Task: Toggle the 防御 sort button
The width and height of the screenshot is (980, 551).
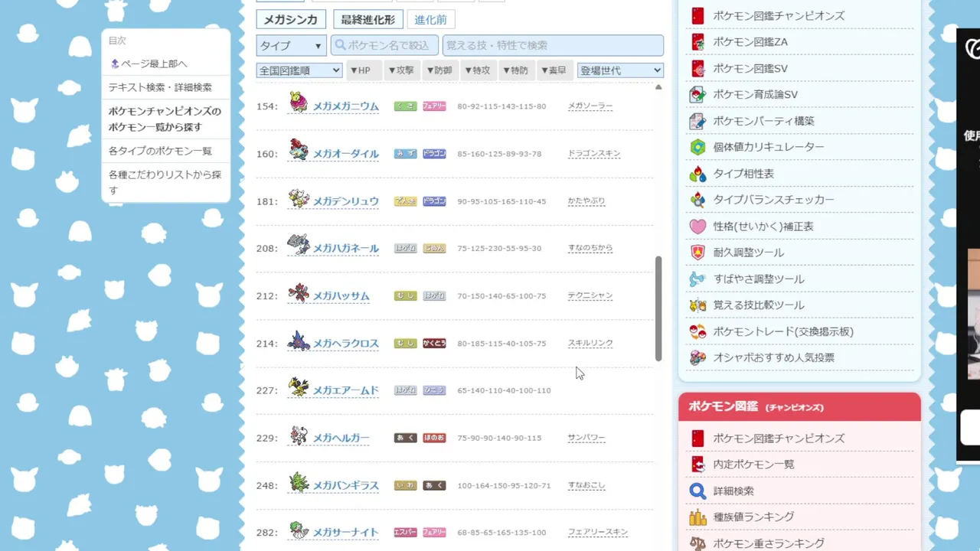Action: [439, 70]
